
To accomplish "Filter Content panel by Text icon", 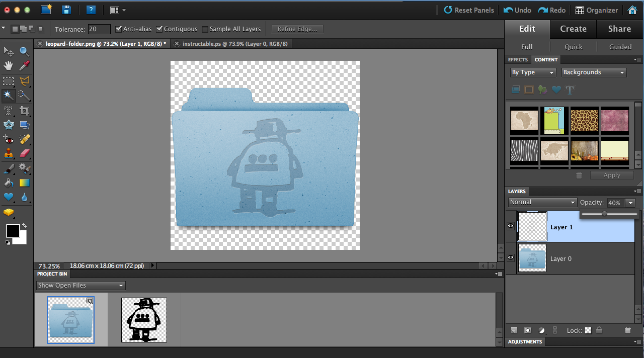I will 570,90.
